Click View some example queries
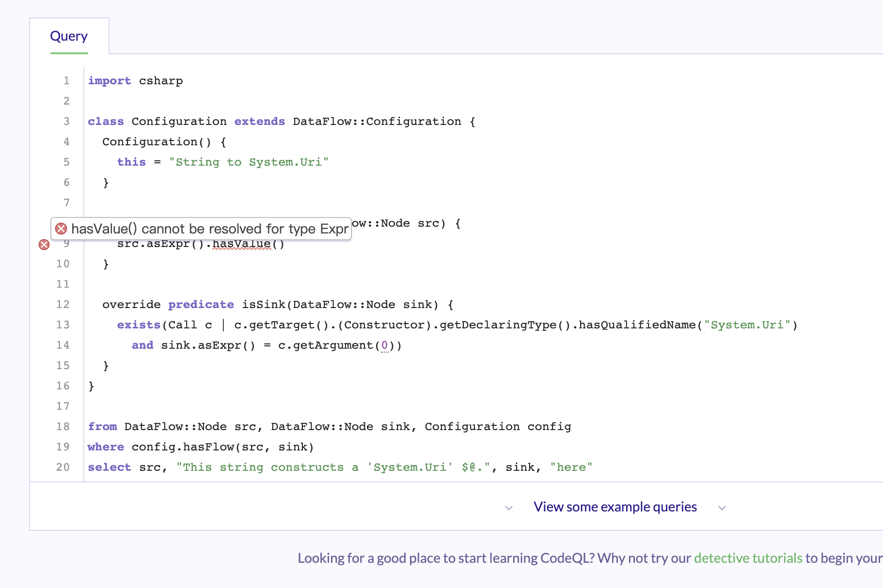Viewport: 883px width, 588px height. (615, 507)
